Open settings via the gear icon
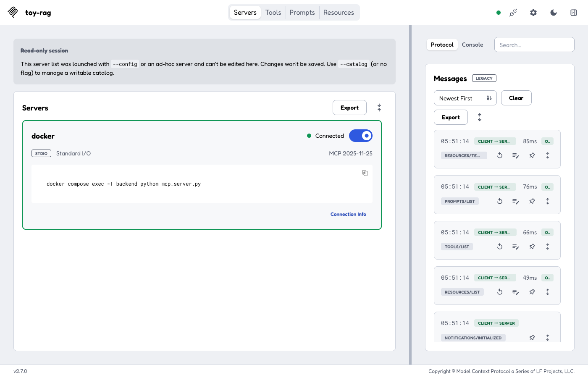The height and width of the screenshot is (378, 588). click(x=533, y=13)
